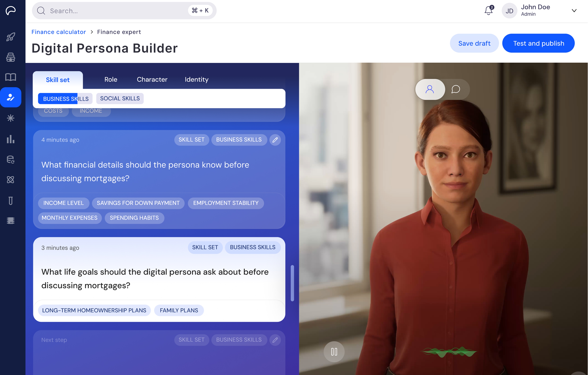Select the INCOME LEVEL tag
Image resolution: width=588 pixels, height=375 pixels.
tap(64, 203)
